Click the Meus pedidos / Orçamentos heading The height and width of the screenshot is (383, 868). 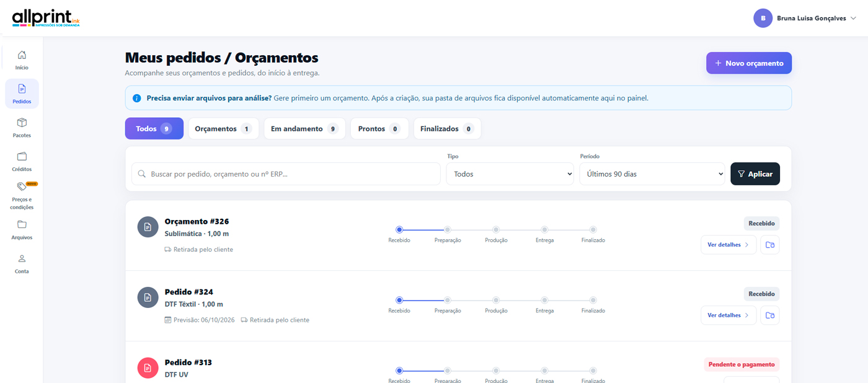[221, 58]
